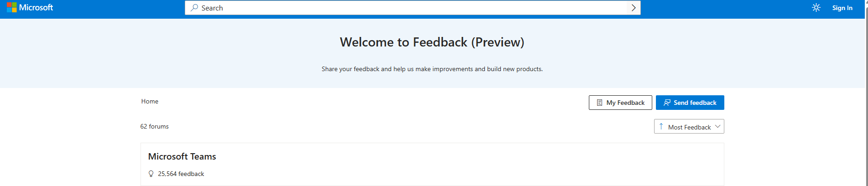868x186 pixels.
Task: Click the Microsoft four-square logo
Action: pyautogui.click(x=12, y=7)
